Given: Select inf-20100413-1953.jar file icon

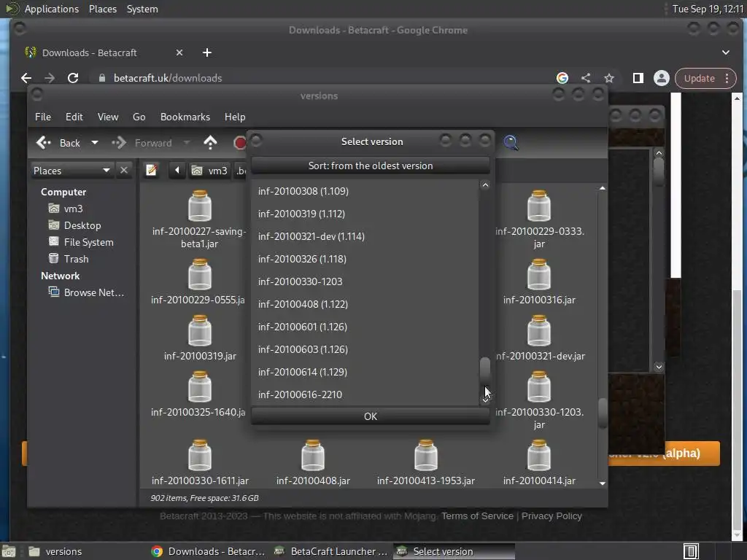Looking at the screenshot, I should click(426, 456).
